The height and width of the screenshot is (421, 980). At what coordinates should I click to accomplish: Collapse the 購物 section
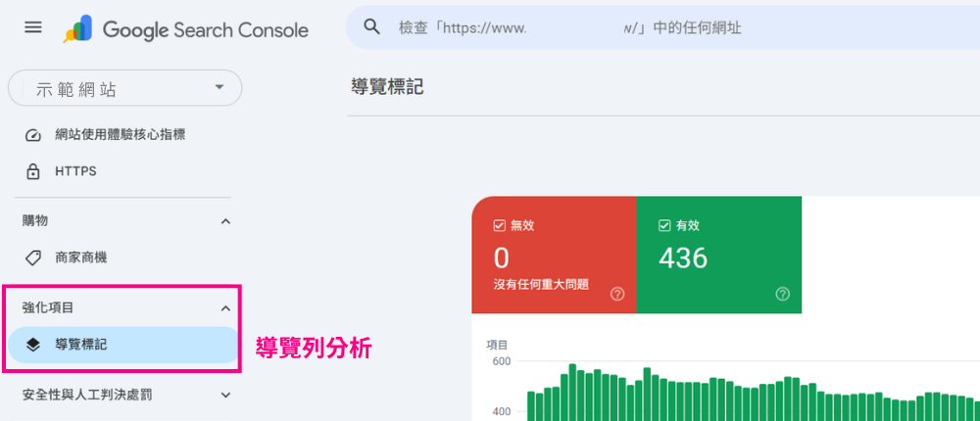point(226,221)
